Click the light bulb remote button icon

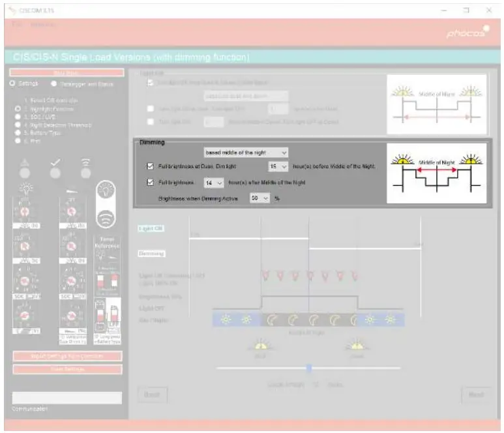pyautogui.click(x=106, y=190)
